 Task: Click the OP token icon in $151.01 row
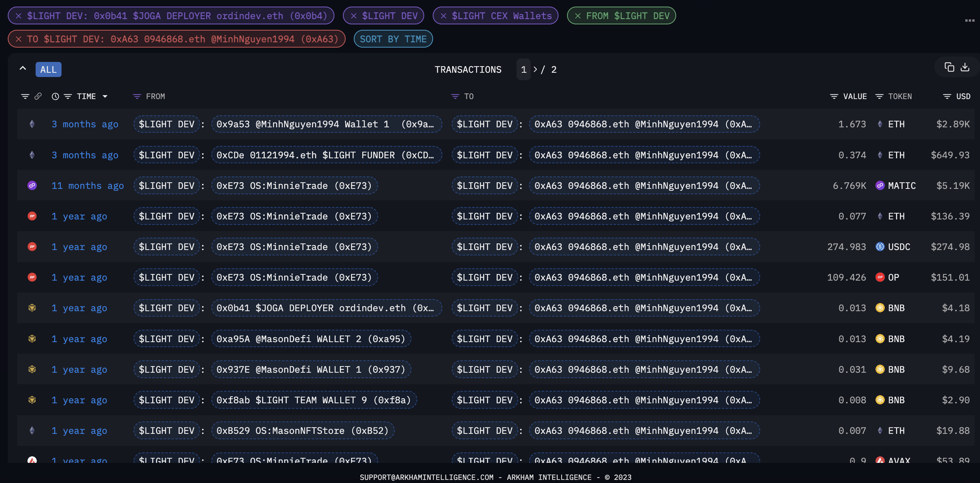[x=880, y=277]
